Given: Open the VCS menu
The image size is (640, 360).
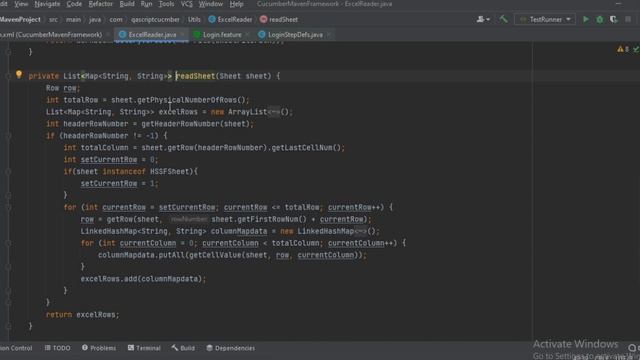Looking at the screenshot, I should [187, 4].
